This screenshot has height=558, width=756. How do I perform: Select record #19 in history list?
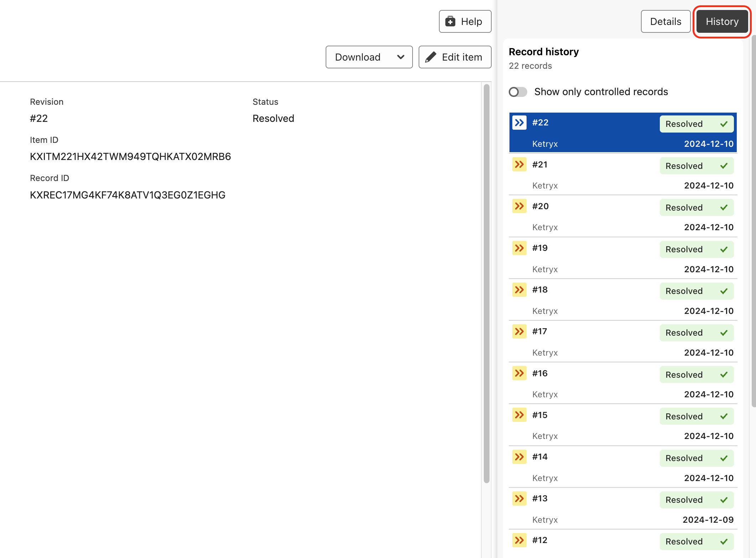pos(623,258)
